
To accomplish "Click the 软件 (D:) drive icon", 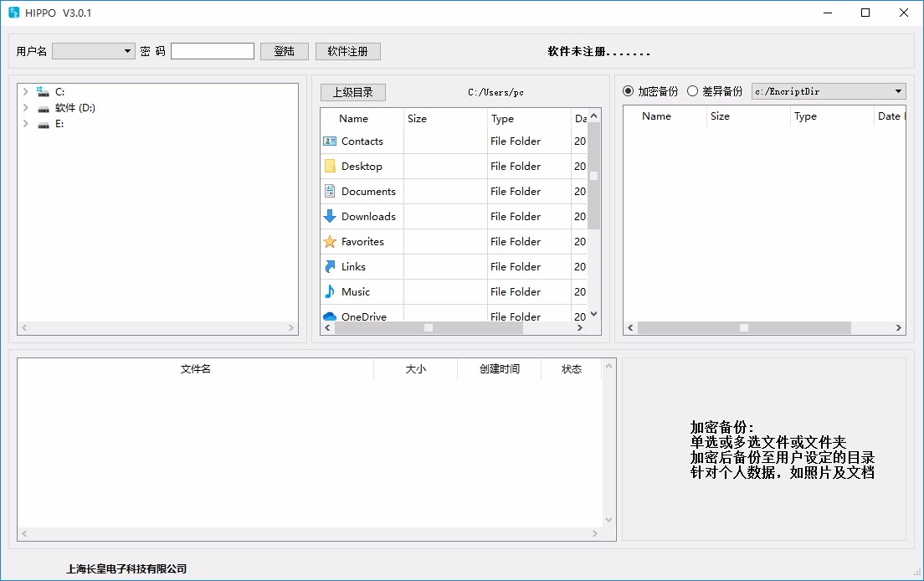I will [43, 109].
